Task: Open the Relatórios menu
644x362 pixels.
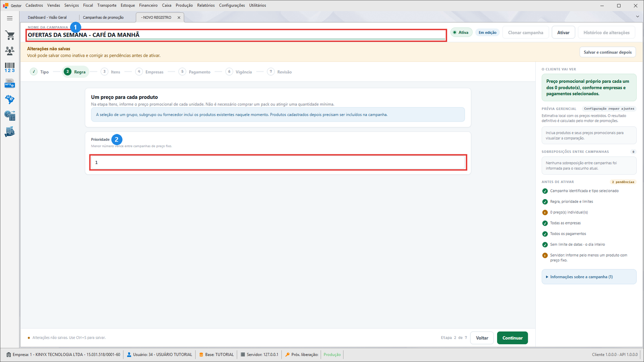Action: 206,5
